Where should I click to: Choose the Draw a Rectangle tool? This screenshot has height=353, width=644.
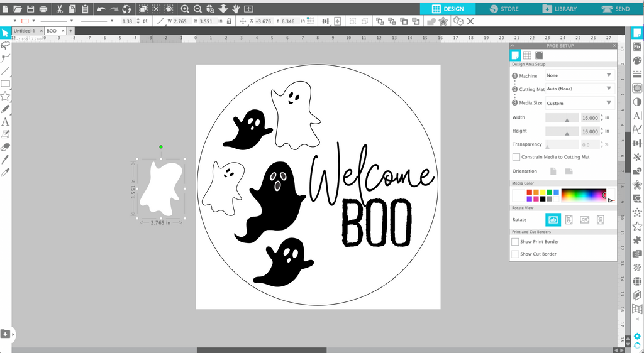pyautogui.click(x=5, y=84)
